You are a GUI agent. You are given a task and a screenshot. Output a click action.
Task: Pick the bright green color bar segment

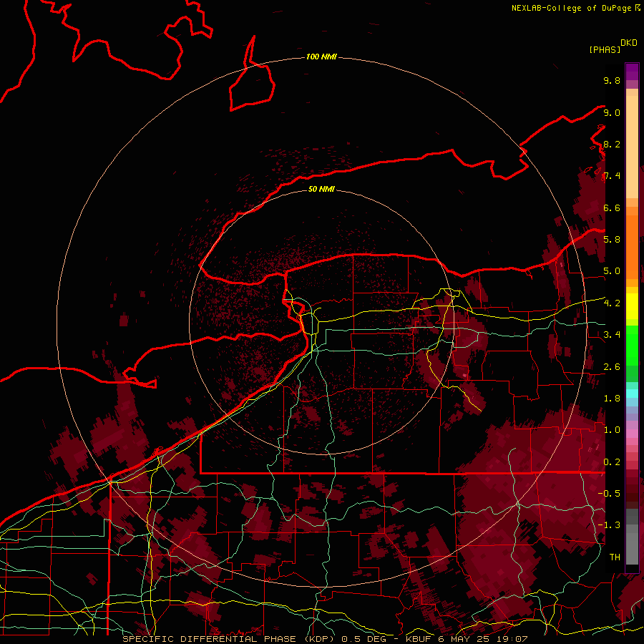click(632, 346)
